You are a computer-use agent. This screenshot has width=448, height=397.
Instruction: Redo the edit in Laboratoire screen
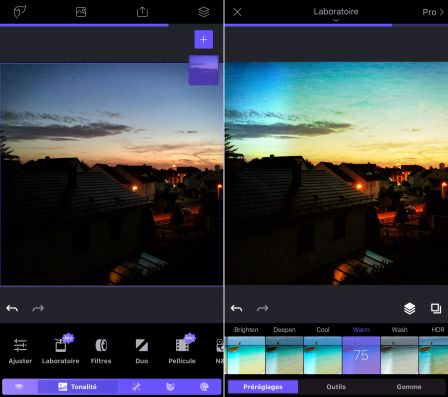262,308
